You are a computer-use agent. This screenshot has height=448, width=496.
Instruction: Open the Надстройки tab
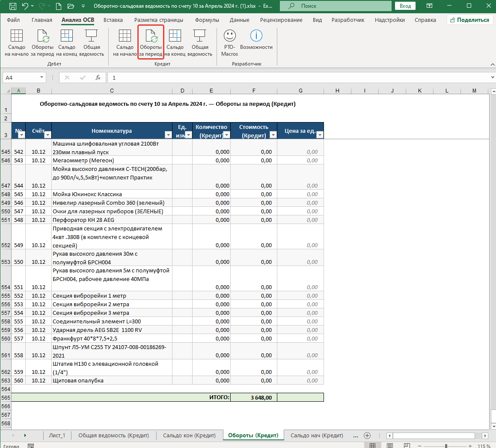point(390,20)
